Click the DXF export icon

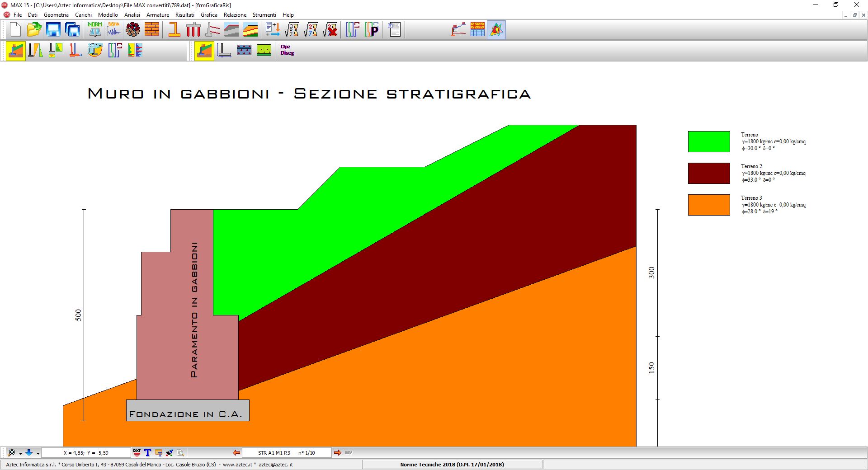(x=137, y=452)
